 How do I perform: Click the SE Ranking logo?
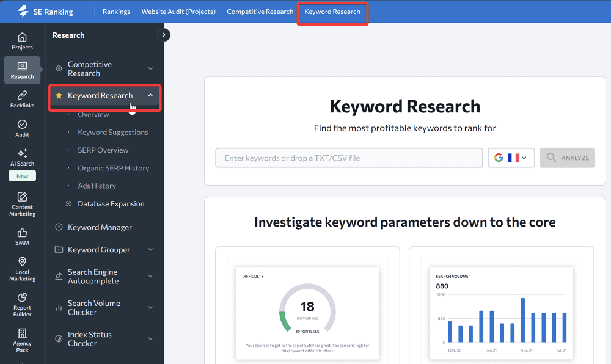(45, 12)
